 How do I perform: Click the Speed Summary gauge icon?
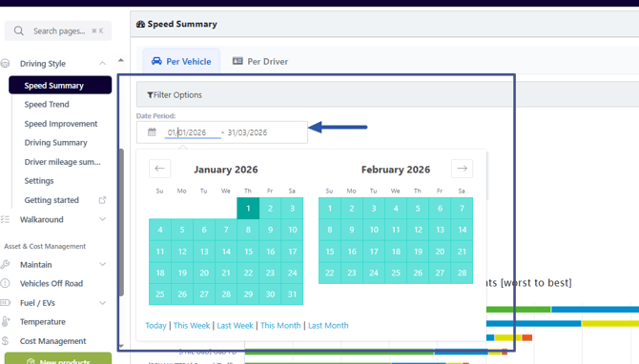point(140,24)
